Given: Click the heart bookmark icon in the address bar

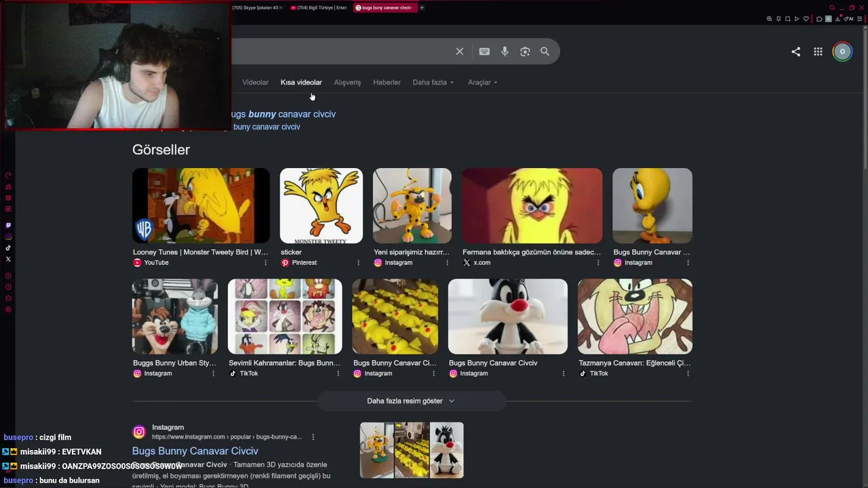Looking at the screenshot, I should (x=806, y=19).
